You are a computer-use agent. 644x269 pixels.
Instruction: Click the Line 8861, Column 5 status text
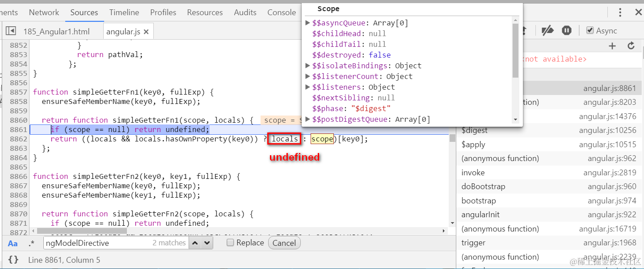click(x=64, y=260)
